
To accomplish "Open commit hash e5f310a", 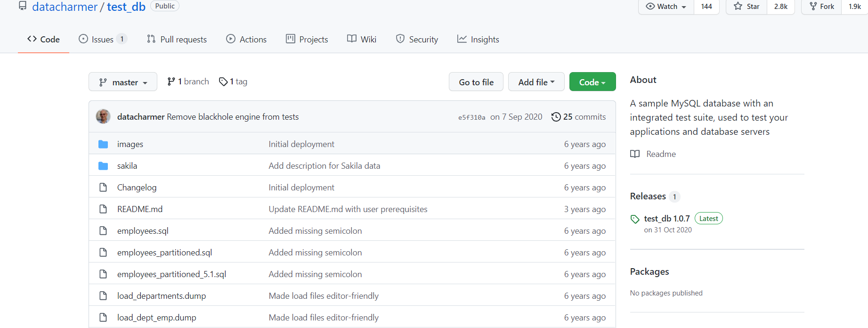I will 471,117.
